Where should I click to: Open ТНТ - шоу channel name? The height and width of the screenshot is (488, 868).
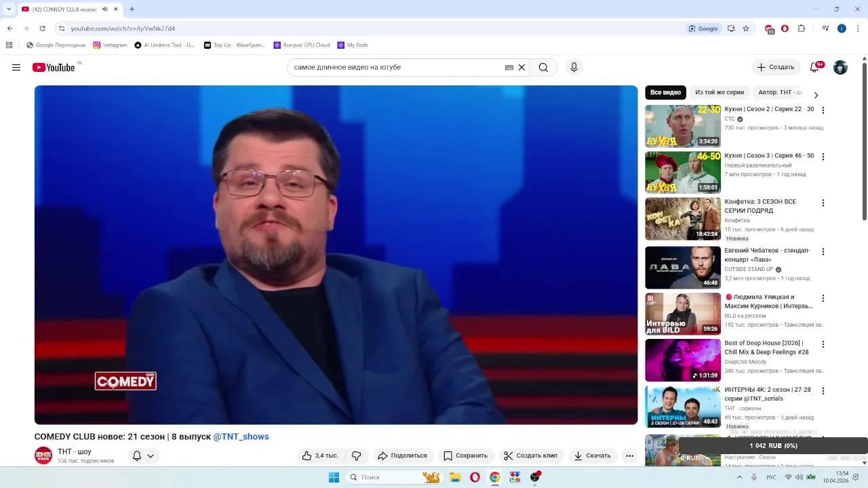pyautogui.click(x=75, y=451)
